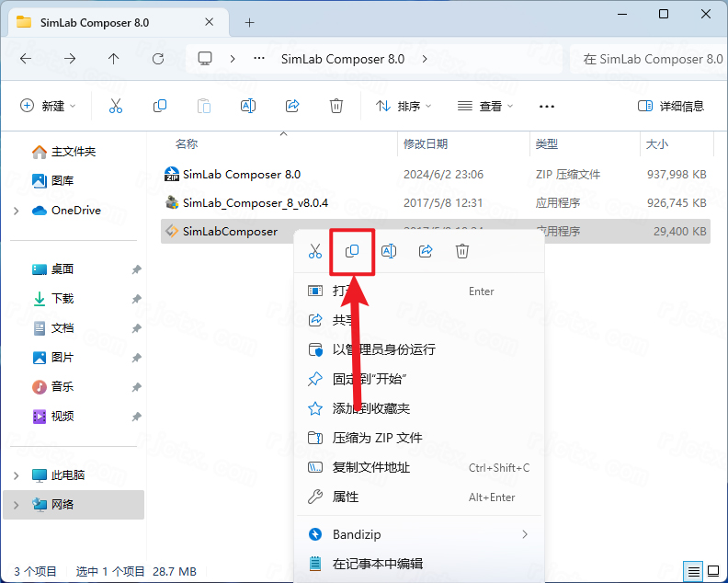Expand the OneDrive tree node
Image resolution: width=728 pixels, height=583 pixels.
pos(17,211)
